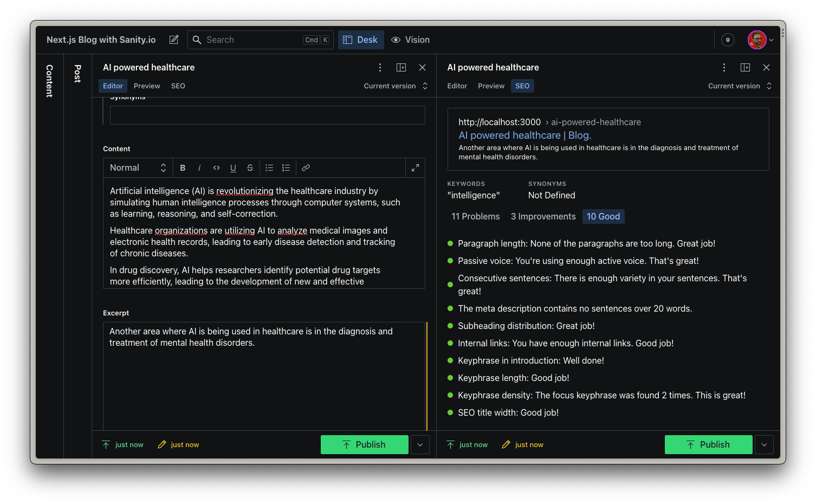This screenshot has height=504, width=816.
Task: Close the right AI powered healthcare pane
Action: click(766, 67)
